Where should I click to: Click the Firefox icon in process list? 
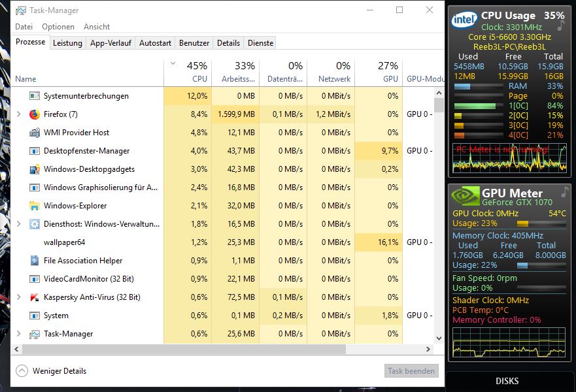[x=35, y=114]
